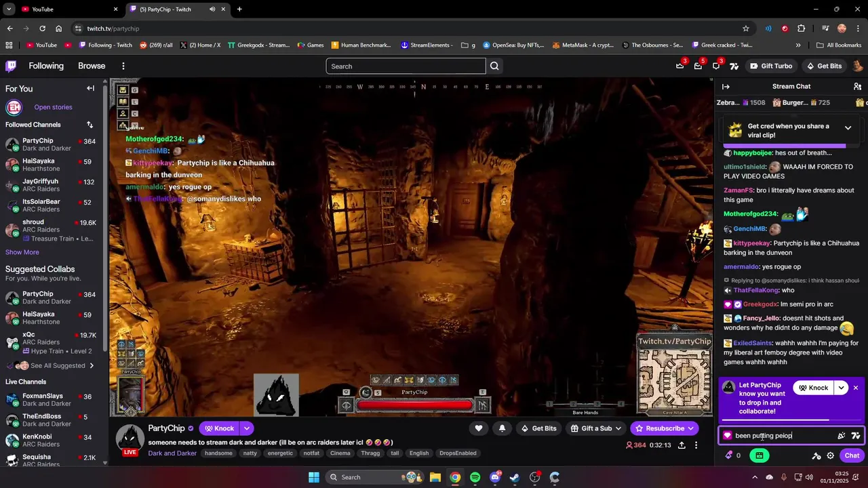Open the three-dot more menu beside Browse
This screenshot has height=488, width=868.
[123, 66]
